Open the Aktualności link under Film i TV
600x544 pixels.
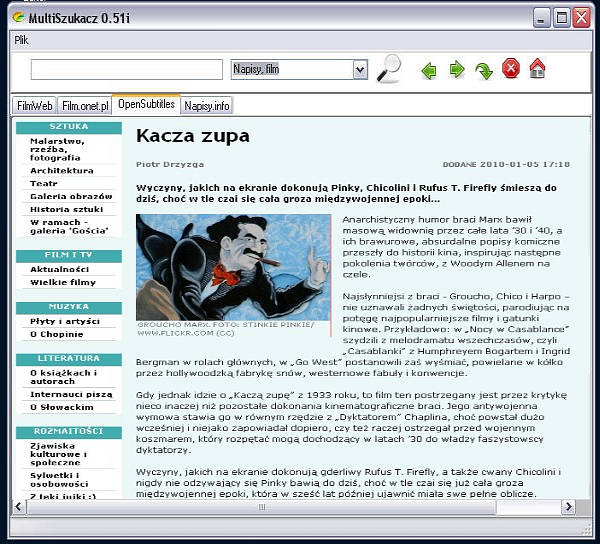coord(59,269)
